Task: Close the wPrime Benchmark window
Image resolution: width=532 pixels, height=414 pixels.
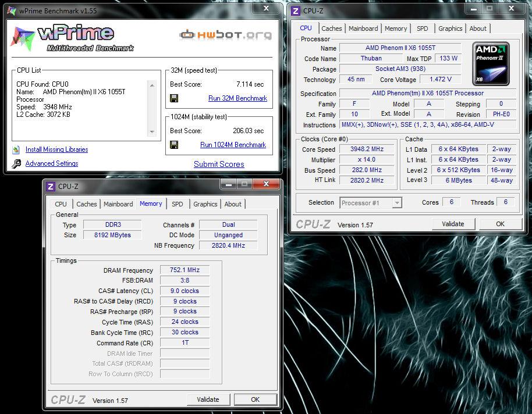Action: click(x=267, y=8)
